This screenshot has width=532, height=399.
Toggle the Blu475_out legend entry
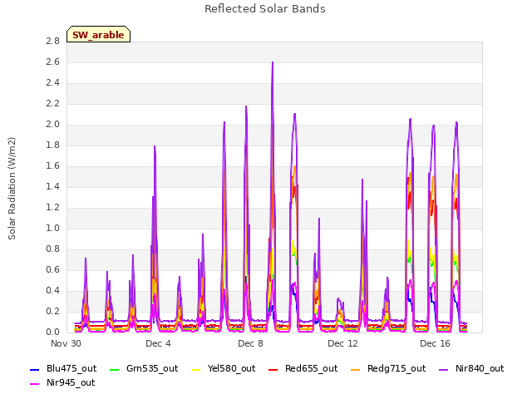pyautogui.click(x=63, y=369)
